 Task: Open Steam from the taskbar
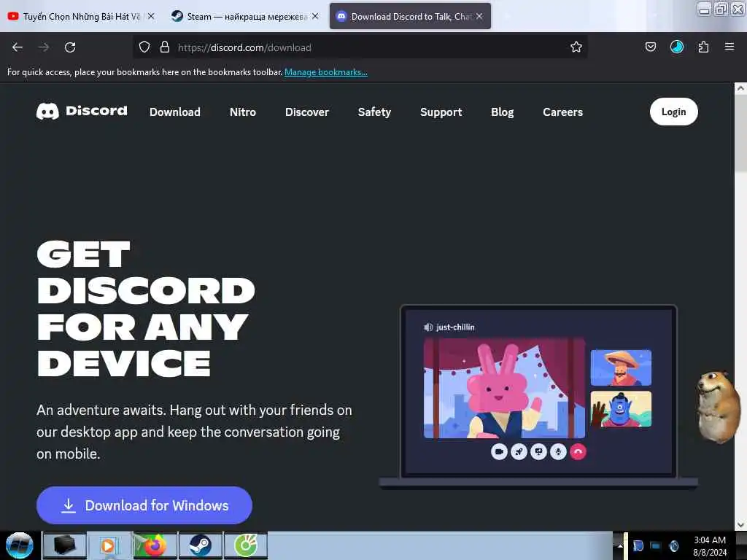coord(200,545)
